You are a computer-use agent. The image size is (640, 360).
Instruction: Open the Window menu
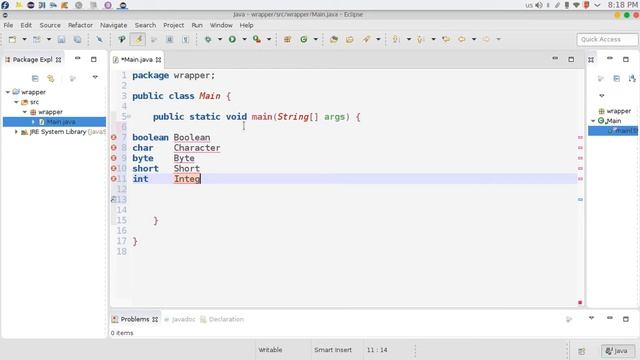click(221, 25)
